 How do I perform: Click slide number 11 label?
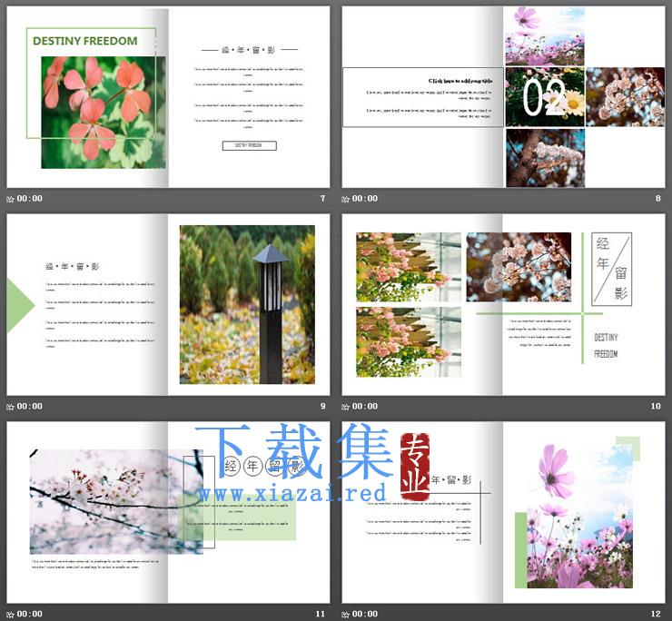[321, 614]
